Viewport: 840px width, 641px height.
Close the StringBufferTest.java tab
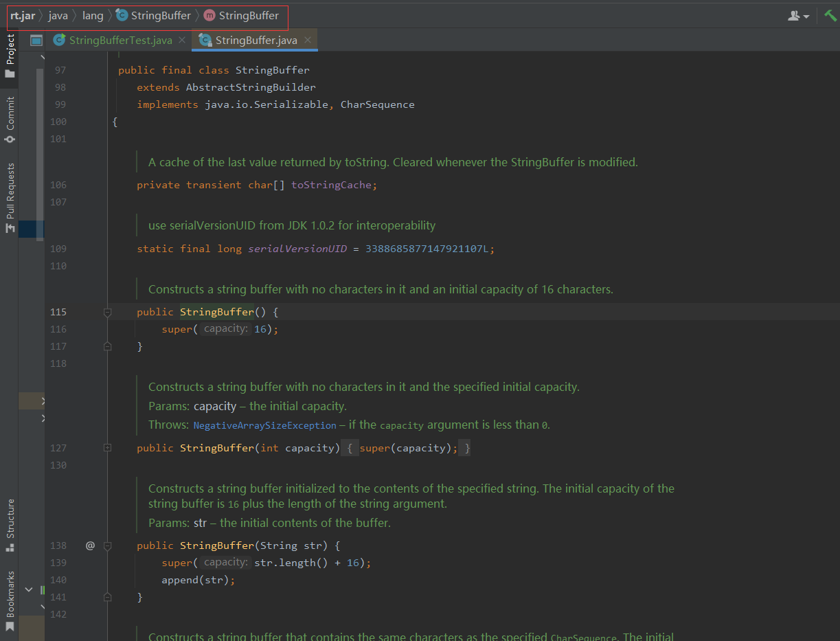pyautogui.click(x=182, y=41)
